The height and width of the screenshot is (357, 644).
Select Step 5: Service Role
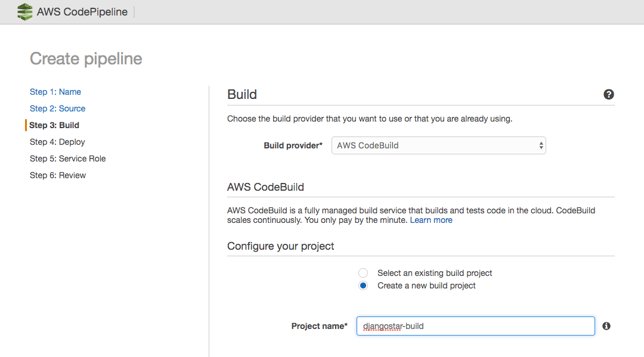click(67, 159)
